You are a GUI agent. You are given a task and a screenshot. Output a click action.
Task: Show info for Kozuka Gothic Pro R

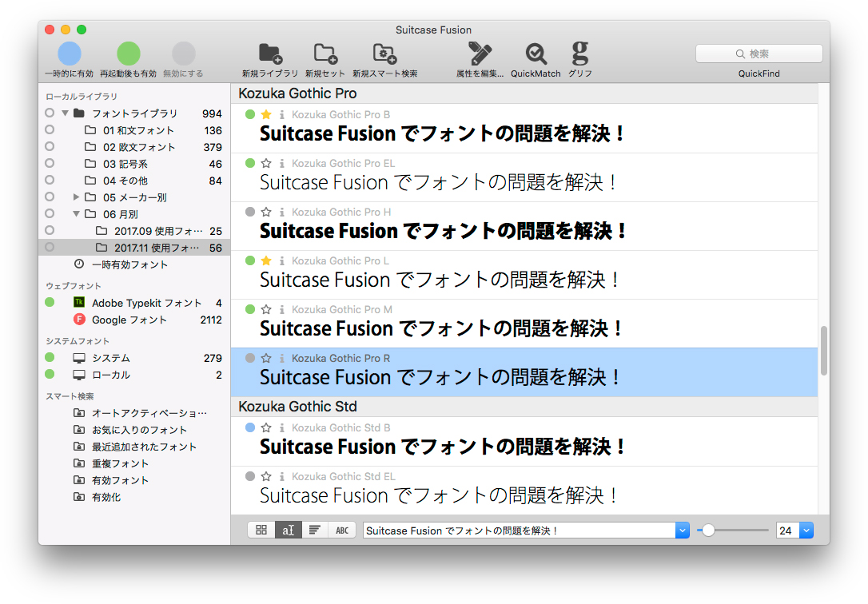[282, 358]
